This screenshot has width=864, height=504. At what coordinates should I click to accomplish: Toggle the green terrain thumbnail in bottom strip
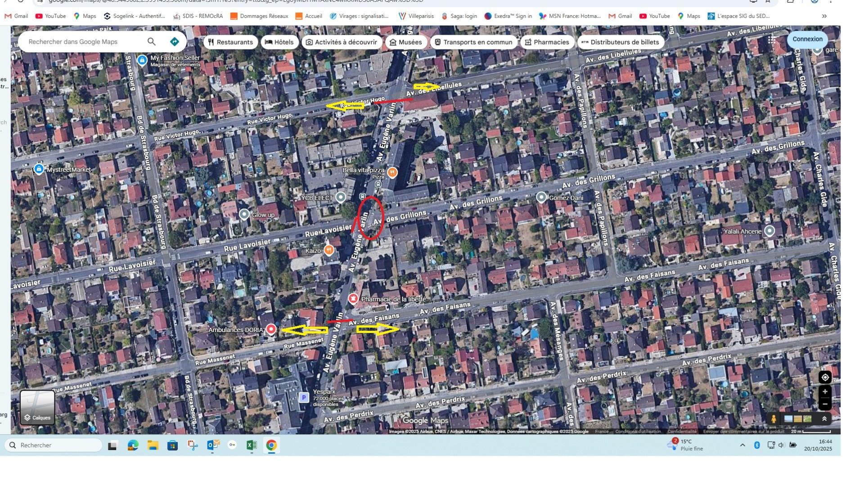click(x=807, y=419)
